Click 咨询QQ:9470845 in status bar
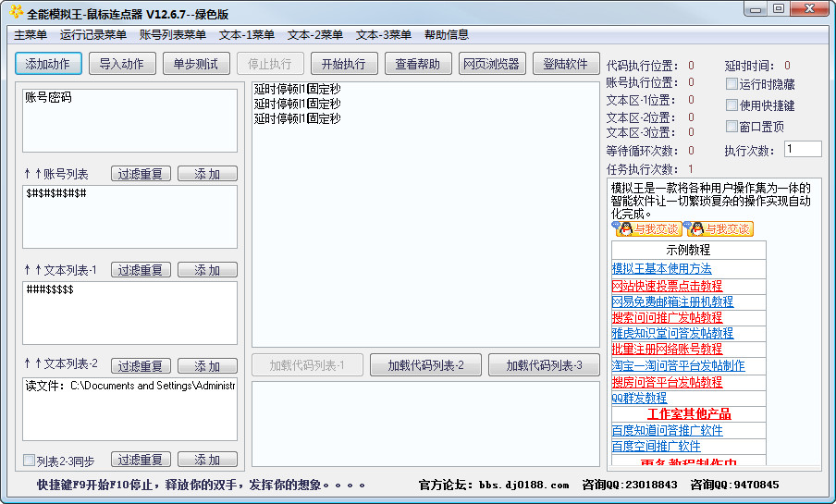 click(734, 485)
